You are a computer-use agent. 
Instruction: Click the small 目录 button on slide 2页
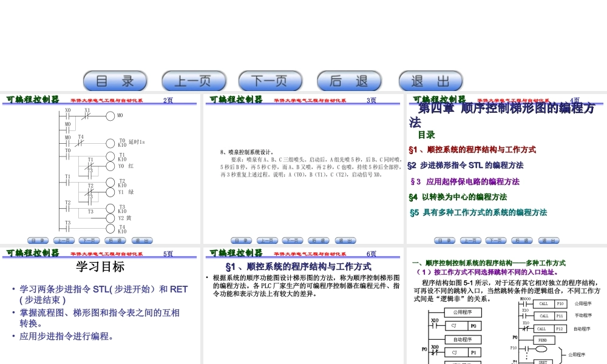coord(38,241)
